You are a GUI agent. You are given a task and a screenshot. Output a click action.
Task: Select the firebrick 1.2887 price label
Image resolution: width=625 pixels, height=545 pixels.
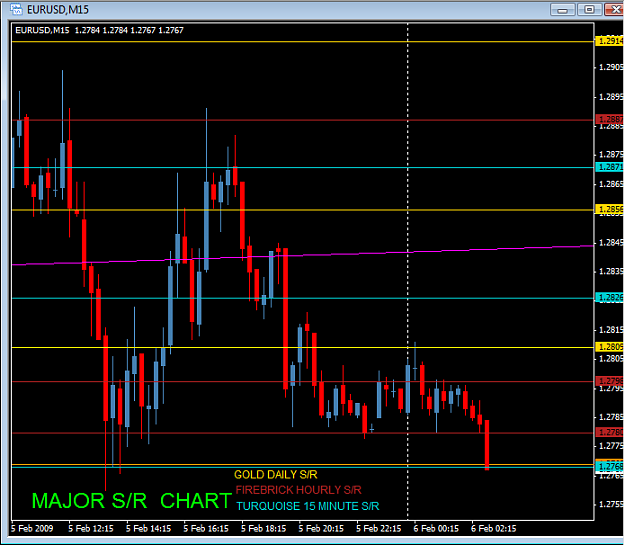(x=609, y=119)
